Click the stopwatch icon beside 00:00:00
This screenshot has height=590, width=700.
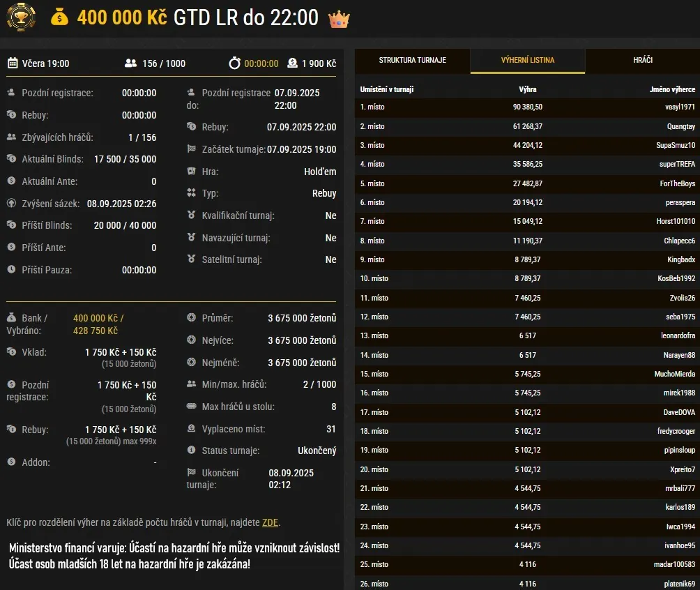click(234, 63)
